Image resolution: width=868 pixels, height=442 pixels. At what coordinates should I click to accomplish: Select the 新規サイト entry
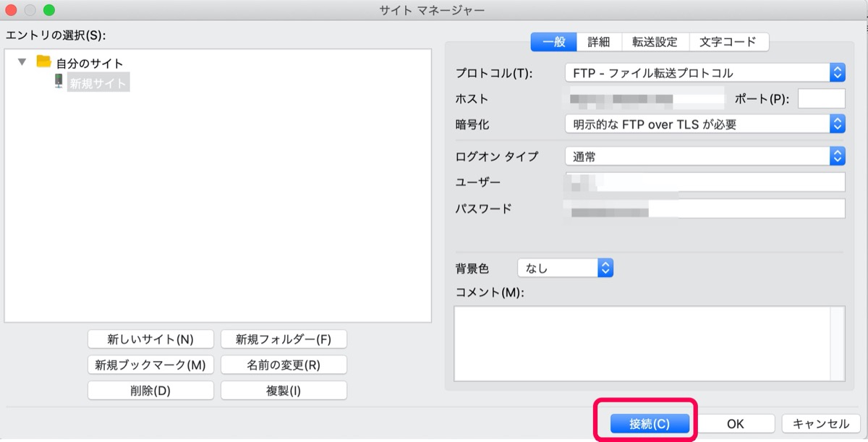pyautogui.click(x=98, y=83)
